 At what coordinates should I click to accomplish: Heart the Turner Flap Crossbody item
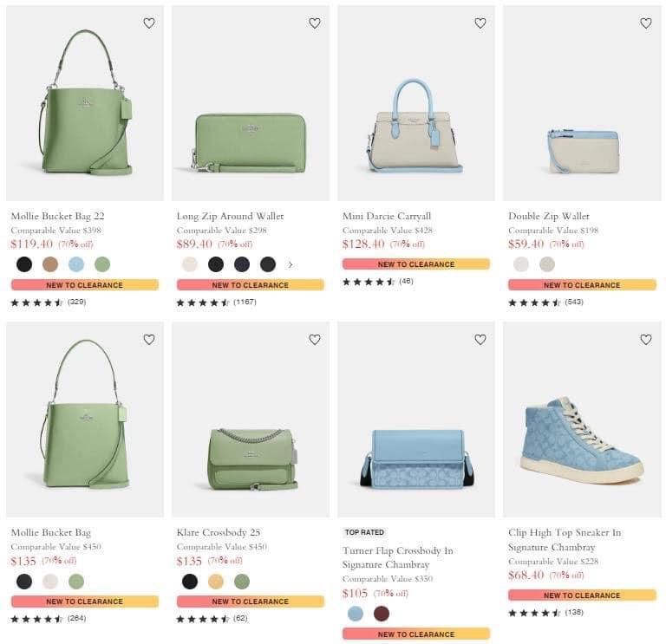tap(480, 340)
